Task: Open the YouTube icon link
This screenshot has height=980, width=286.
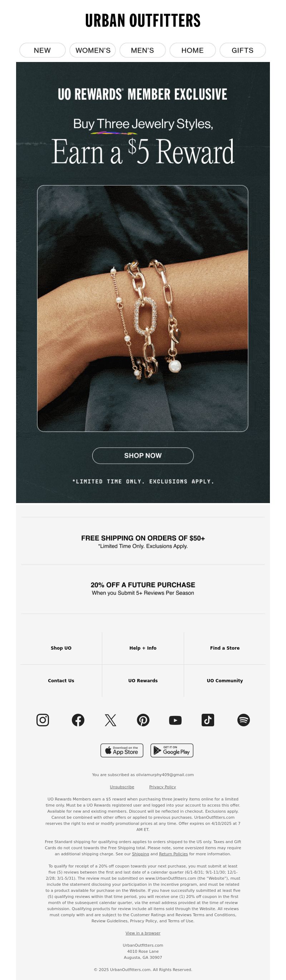Action: pos(176,720)
